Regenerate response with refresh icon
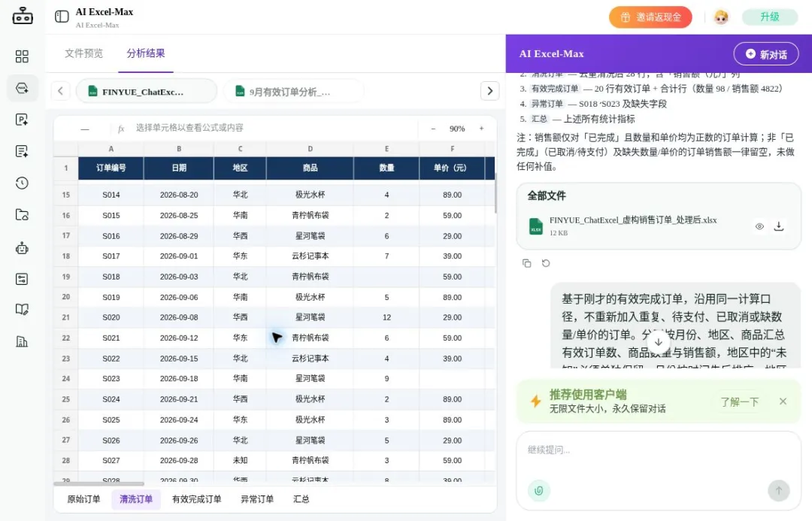 click(546, 263)
